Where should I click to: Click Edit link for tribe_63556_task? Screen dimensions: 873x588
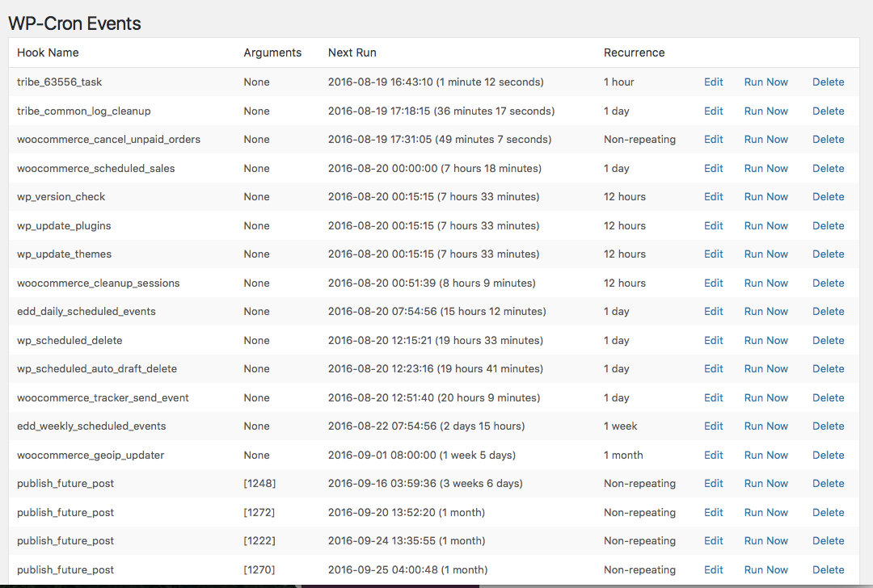pos(713,82)
